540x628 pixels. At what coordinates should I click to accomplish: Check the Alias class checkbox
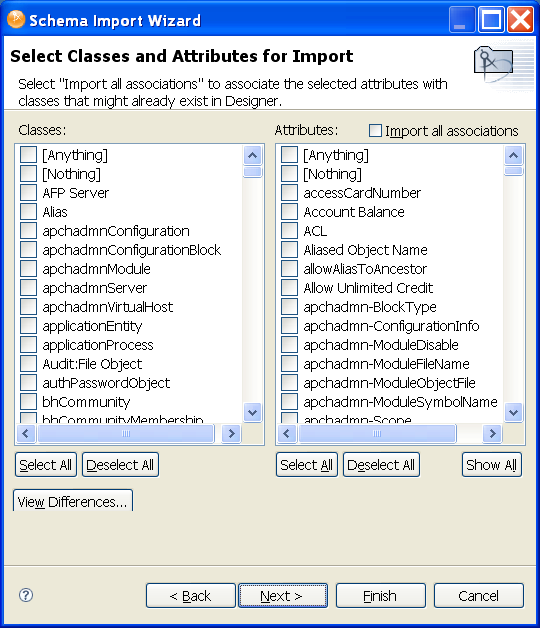(x=28, y=211)
